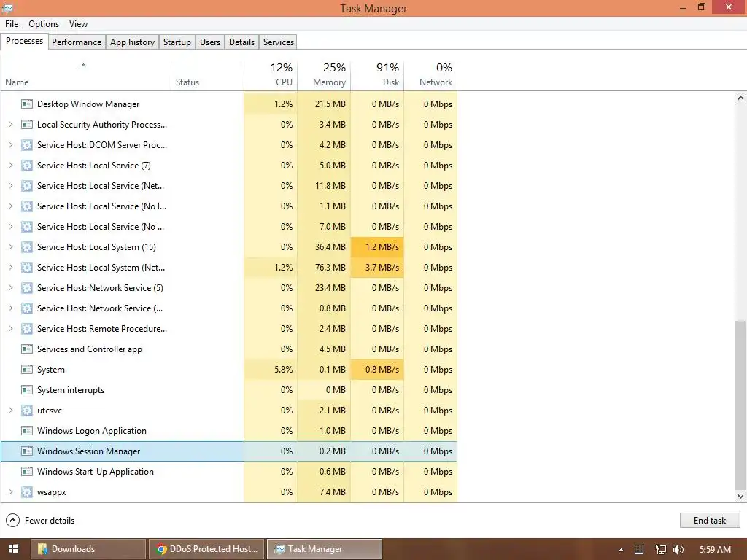Click the Desktop Window Manager process icon
This screenshot has height=560, width=747.
click(27, 104)
